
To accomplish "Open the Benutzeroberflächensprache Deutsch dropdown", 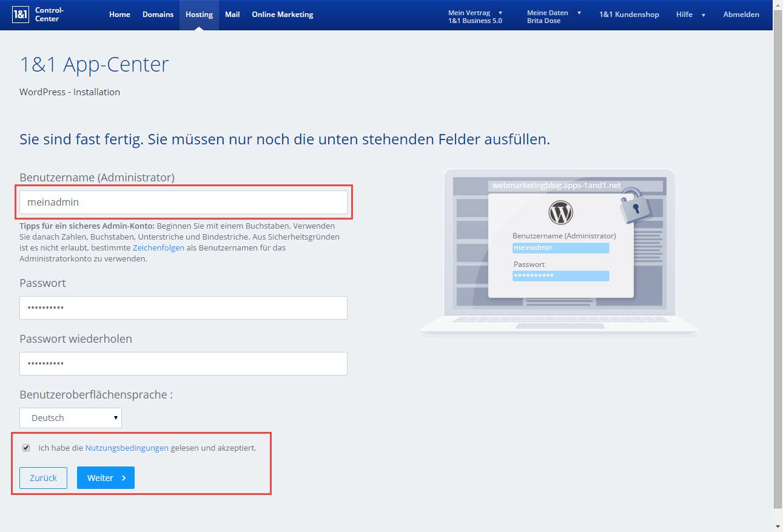I will tap(71, 418).
